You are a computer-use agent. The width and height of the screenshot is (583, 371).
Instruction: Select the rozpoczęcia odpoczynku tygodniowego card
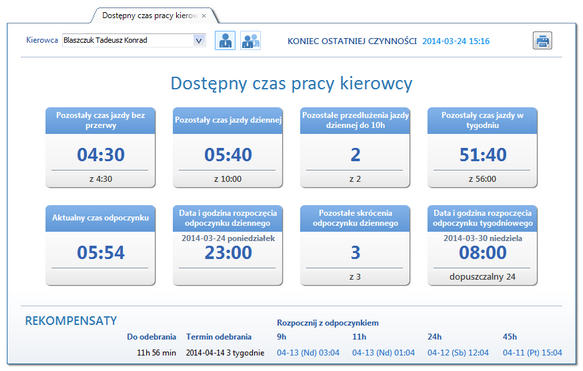(482, 245)
